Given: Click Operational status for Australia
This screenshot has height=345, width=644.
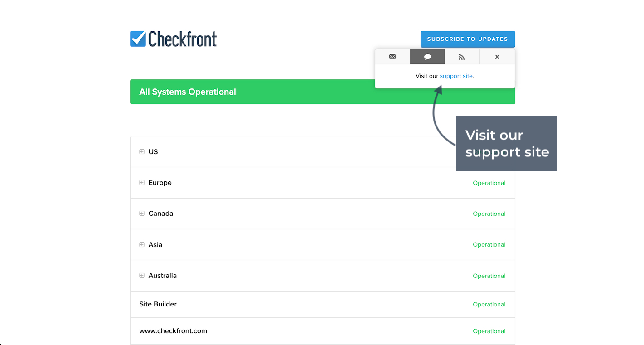Looking at the screenshot, I should [489, 276].
